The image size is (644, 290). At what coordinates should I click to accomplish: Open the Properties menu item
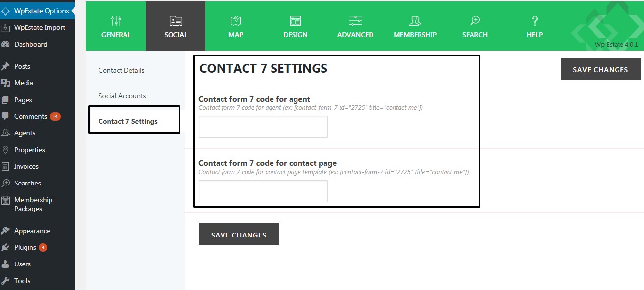[x=29, y=150]
